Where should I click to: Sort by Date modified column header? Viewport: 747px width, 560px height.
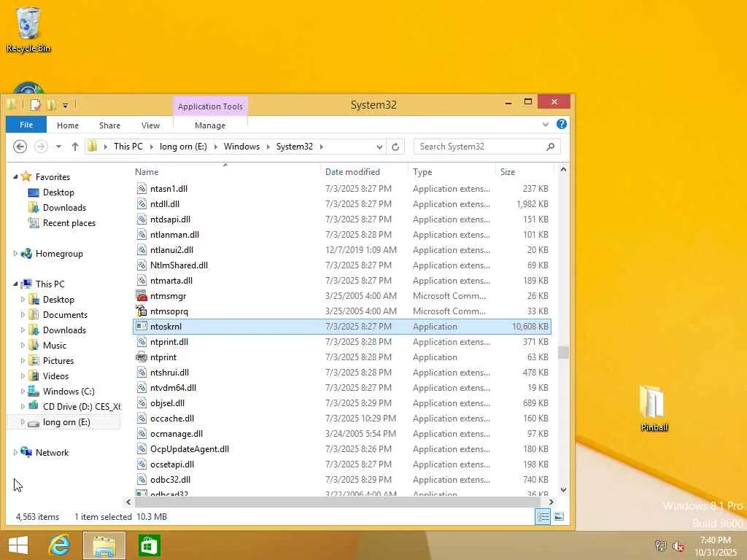click(x=365, y=172)
